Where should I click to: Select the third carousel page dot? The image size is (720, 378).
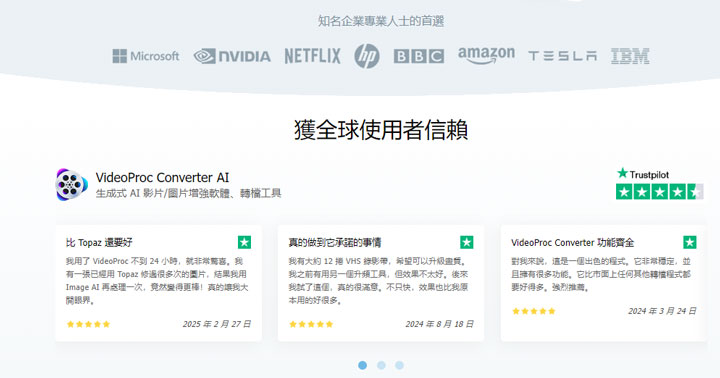coord(399,365)
